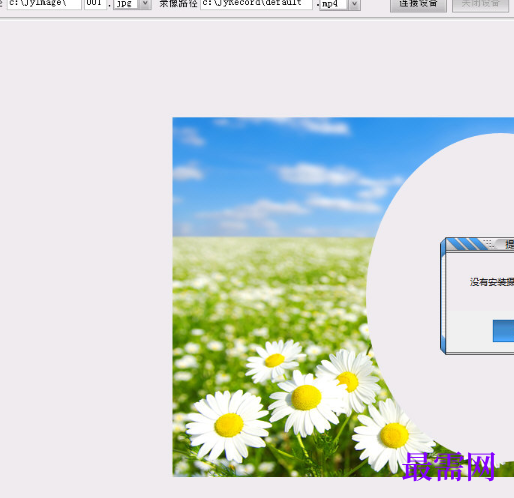This screenshot has height=498, width=514.
Task: Open the mp4 video format dropdown
Action: pyautogui.click(x=354, y=4)
